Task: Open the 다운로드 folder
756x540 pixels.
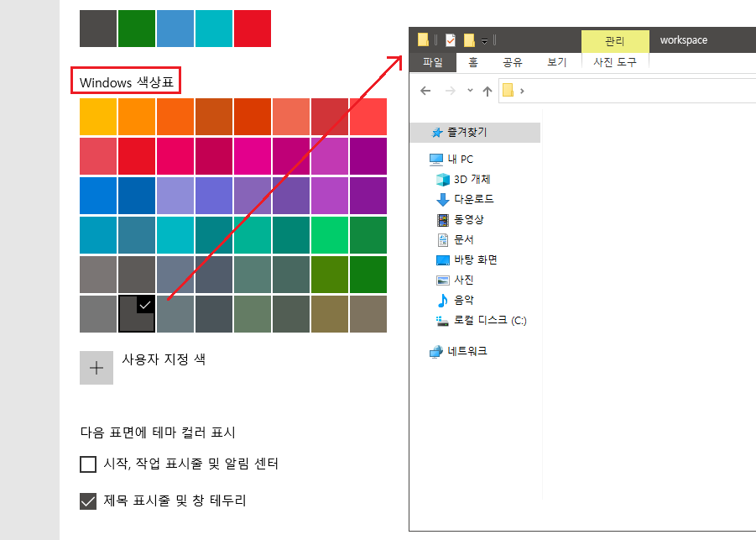Action: click(x=473, y=199)
